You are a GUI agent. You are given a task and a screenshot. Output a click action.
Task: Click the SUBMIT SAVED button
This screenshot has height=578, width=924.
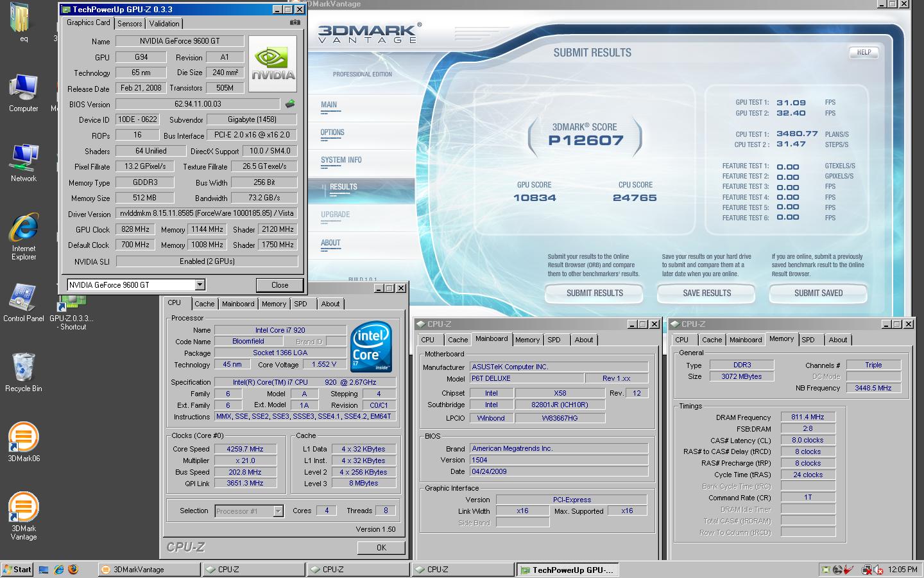pyautogui.click(x=819, y=293)
